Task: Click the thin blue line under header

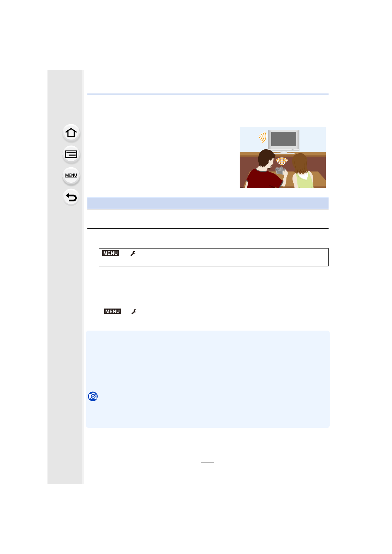Action: tap(208, 94)
